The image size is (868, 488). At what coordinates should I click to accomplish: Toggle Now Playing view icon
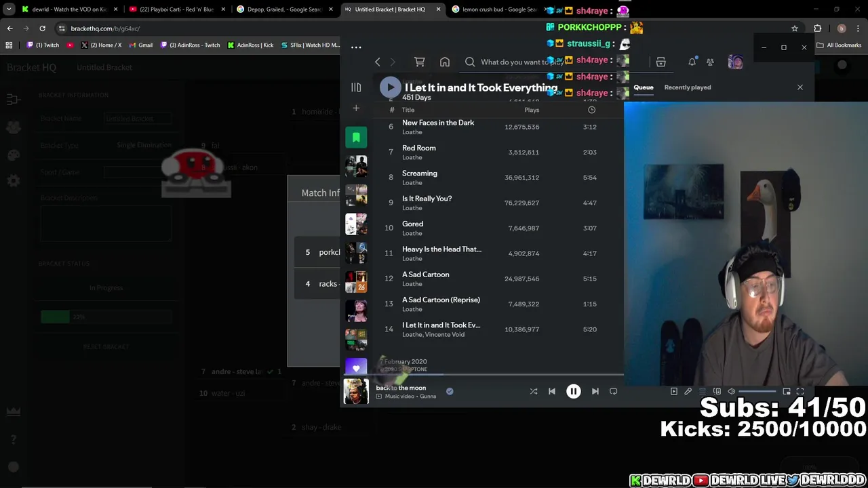pos(673,391)
